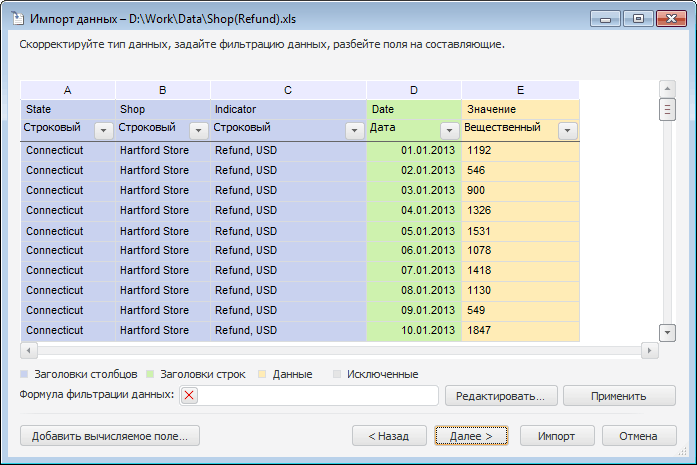This screenshot has width=697, height=465.
Task: Click the Применить button
Action: pyautogui.click(x=619, y=396)
